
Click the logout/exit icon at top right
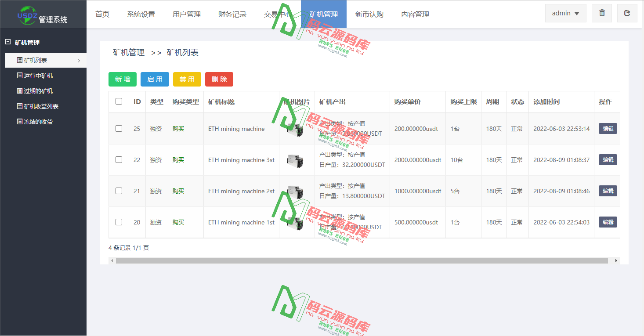tap(627, 13)
